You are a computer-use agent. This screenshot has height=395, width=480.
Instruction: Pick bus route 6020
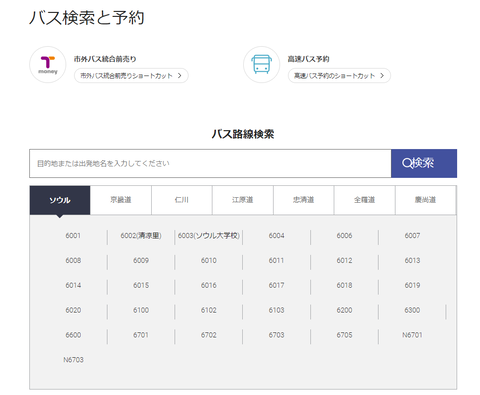pyautogui.click(x=73, y=310)
